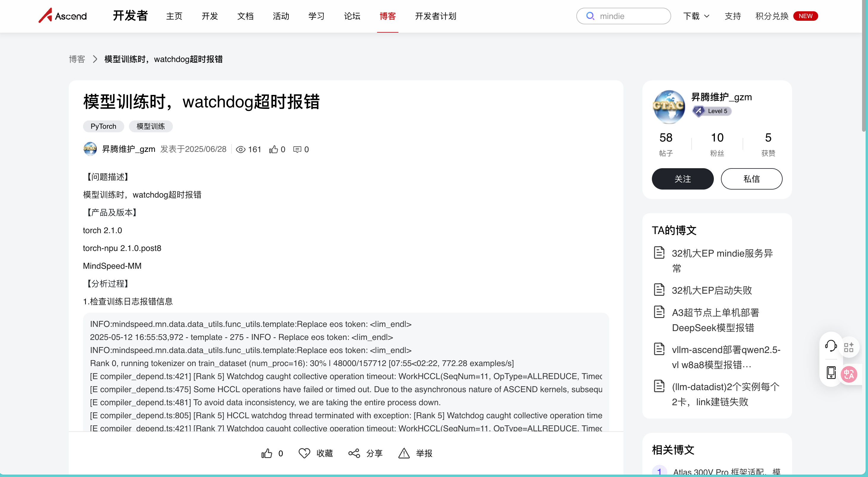Click breadcrumb chevron after 博客

click(x=95, y=59)
